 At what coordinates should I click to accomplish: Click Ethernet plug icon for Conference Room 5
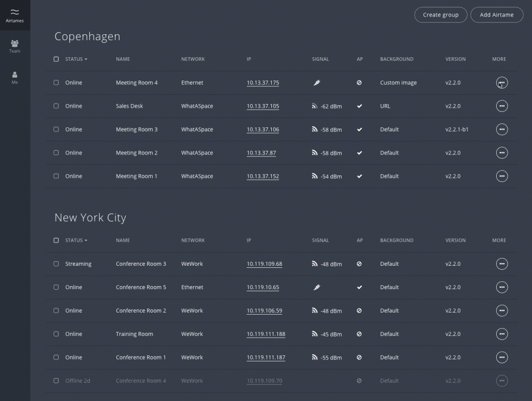[316, 287]
